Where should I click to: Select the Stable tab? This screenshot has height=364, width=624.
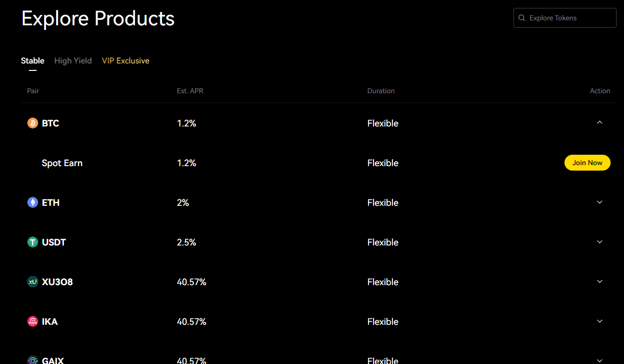33,61
